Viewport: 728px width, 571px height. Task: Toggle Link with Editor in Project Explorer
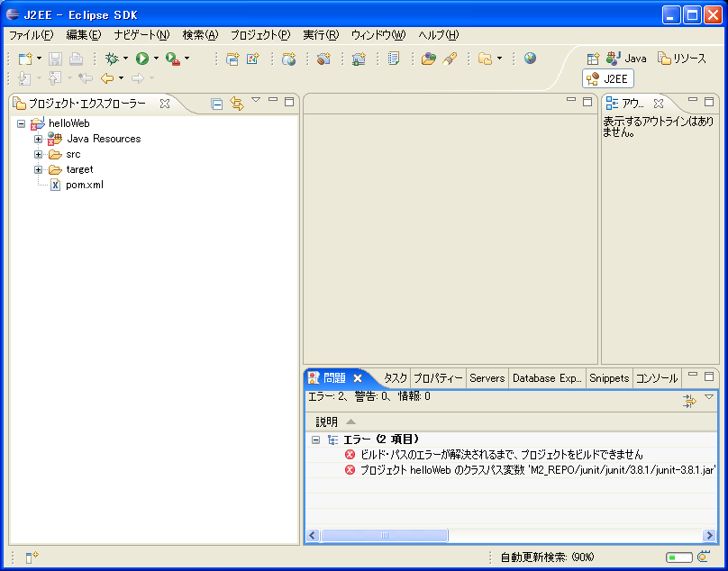pyautogui.click(x=237, y=104)
